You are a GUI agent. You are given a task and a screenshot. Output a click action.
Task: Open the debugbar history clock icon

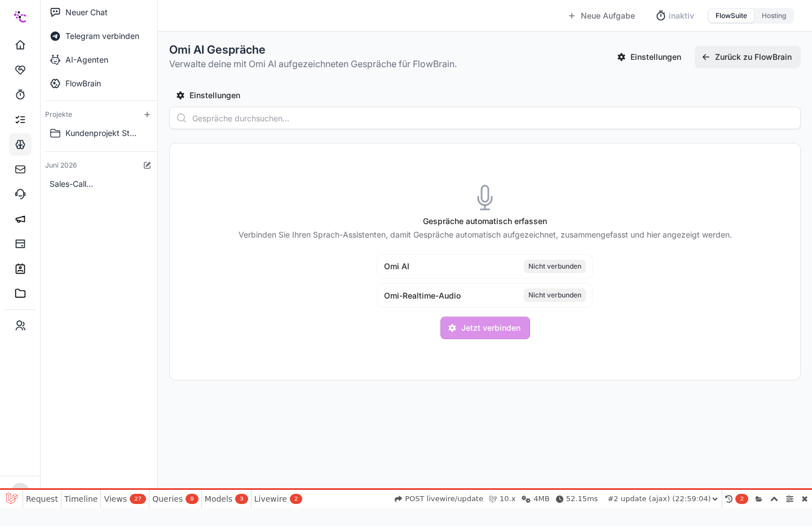(x=729, y=499)
